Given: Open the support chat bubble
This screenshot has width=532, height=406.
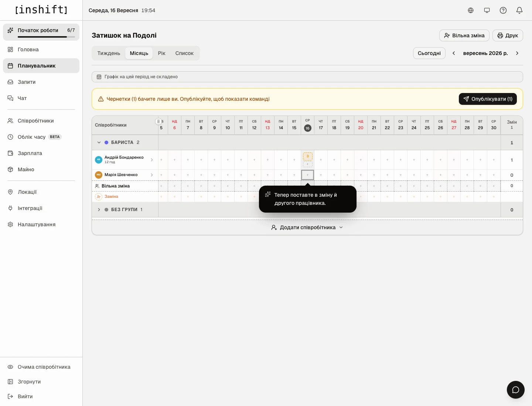Looking at the screenshot, I should [x=516, y=390].
